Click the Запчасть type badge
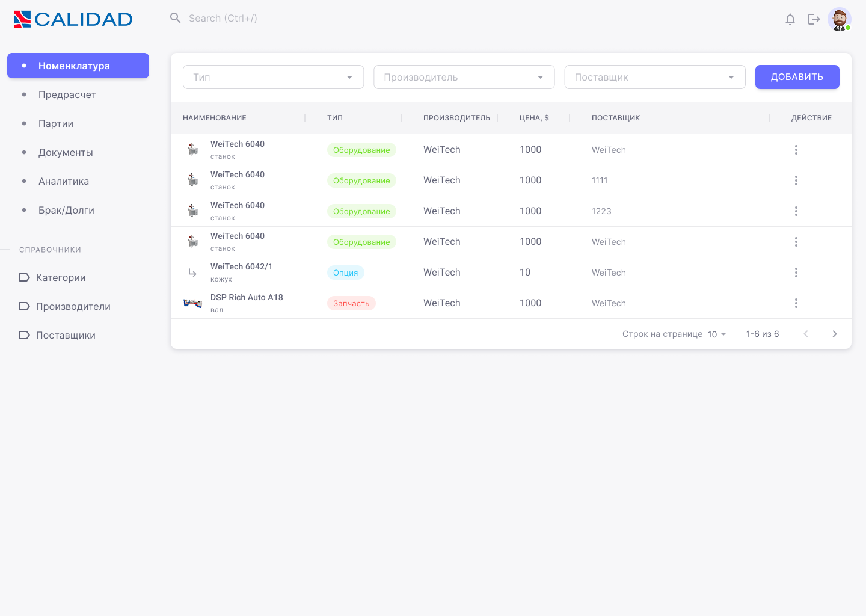Image resolution: width=866 pixels, height=616 pixels. point(351,303)
